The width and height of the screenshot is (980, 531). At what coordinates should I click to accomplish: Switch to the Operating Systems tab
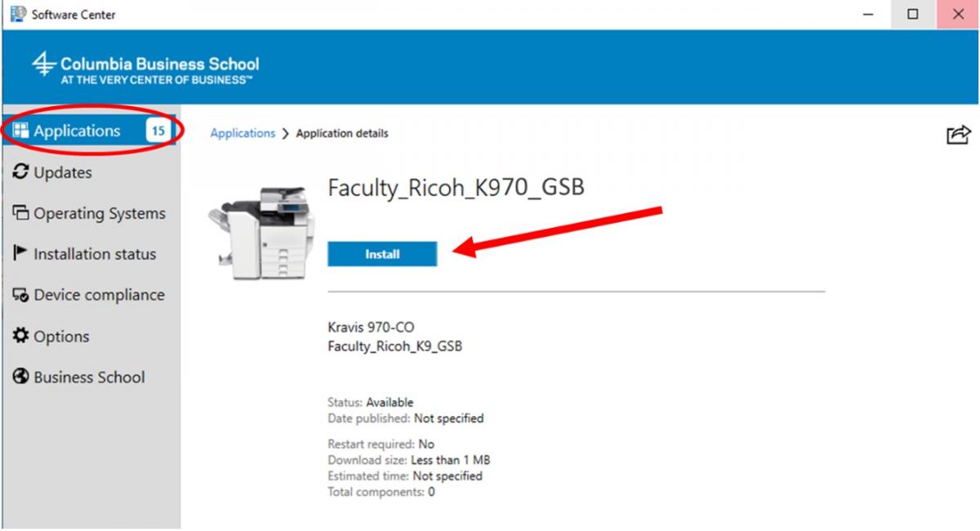pos(99,214)
